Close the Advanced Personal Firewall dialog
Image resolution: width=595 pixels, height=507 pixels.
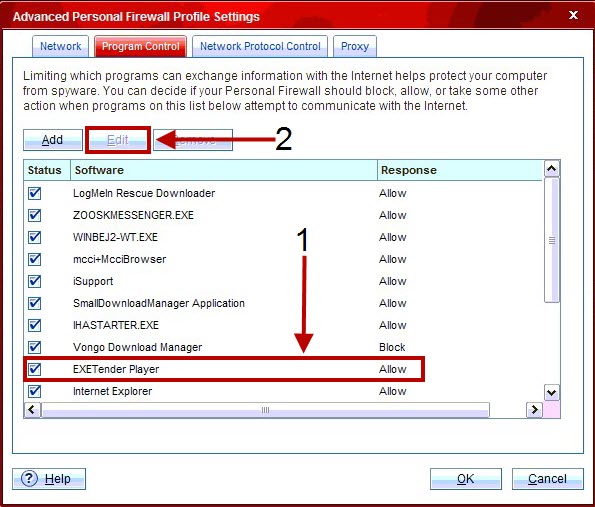tap(573, 15)
